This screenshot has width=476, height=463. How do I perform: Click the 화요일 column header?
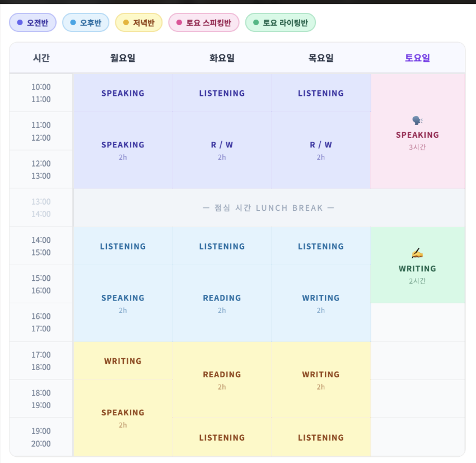222,58
